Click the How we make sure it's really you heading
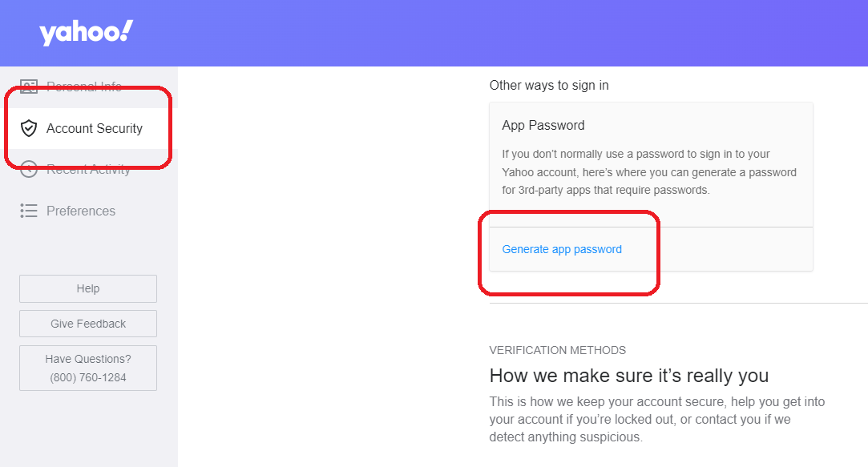This screenshot has width=868, height=467. tap(629, 376)
